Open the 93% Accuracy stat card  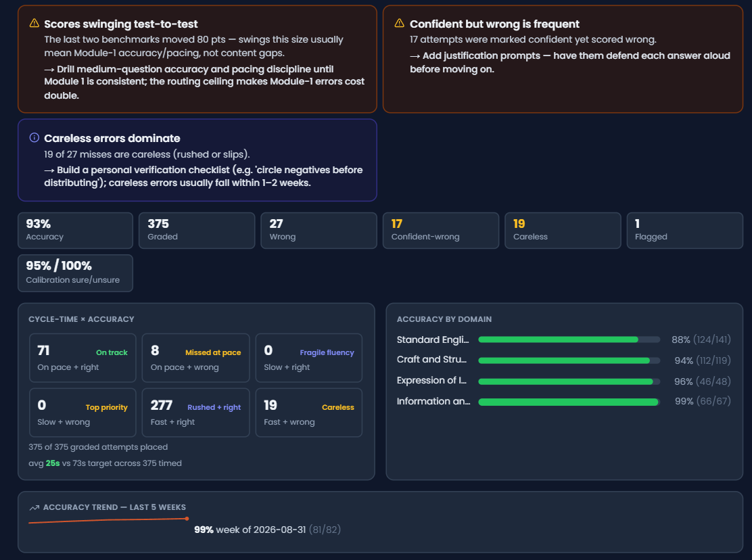pyautogui.click(x=75, y=230)
